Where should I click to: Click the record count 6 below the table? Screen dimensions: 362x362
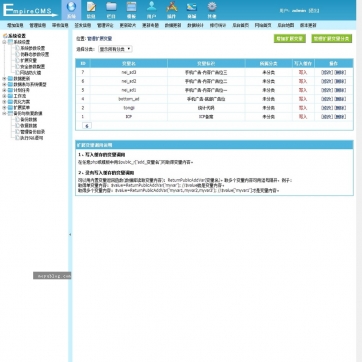pyautogui.click(x=87, y=126)
